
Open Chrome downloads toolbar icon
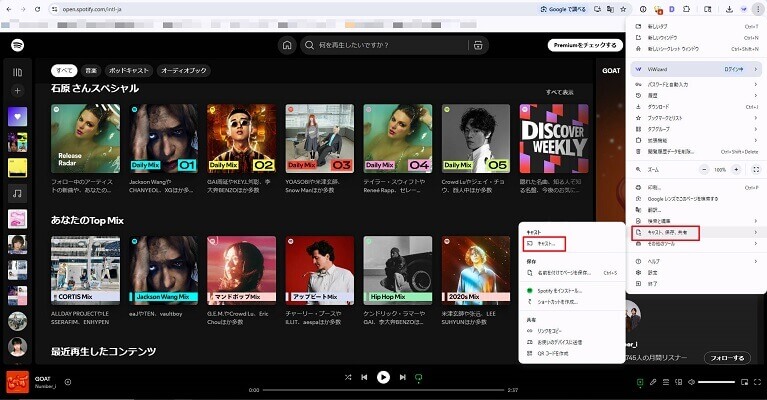tap(729, 9)
